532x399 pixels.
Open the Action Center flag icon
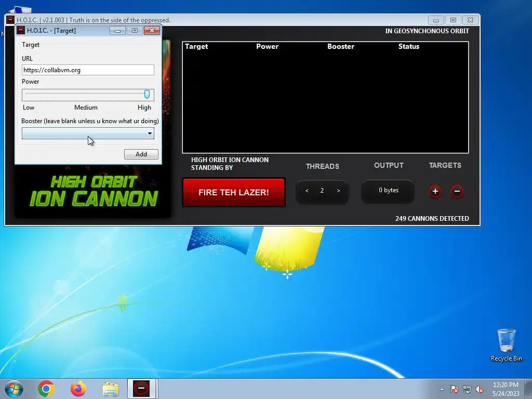click(x=454, y=390)
